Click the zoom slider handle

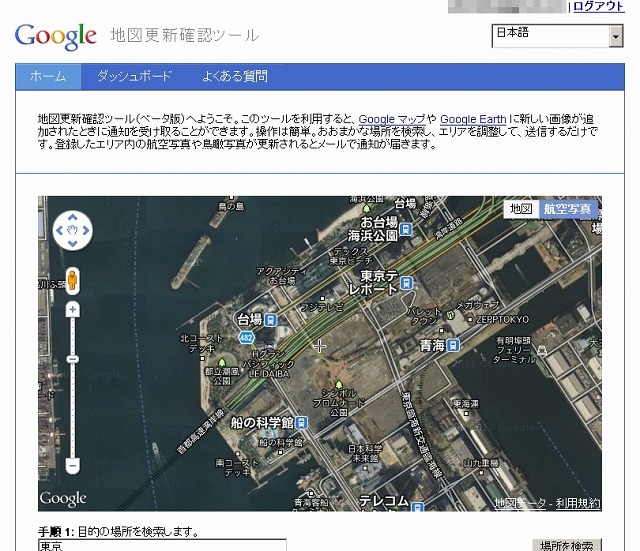click(x=73, y=359)
